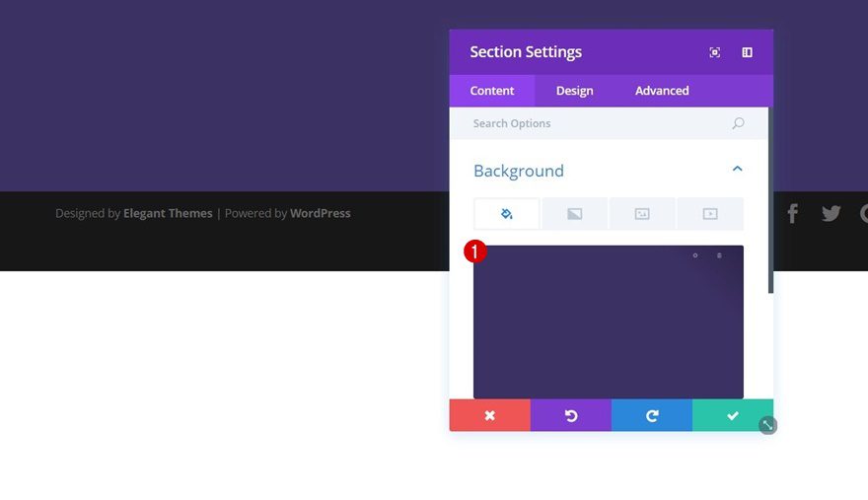Click the Section Settings title bar

pos(612,52)
